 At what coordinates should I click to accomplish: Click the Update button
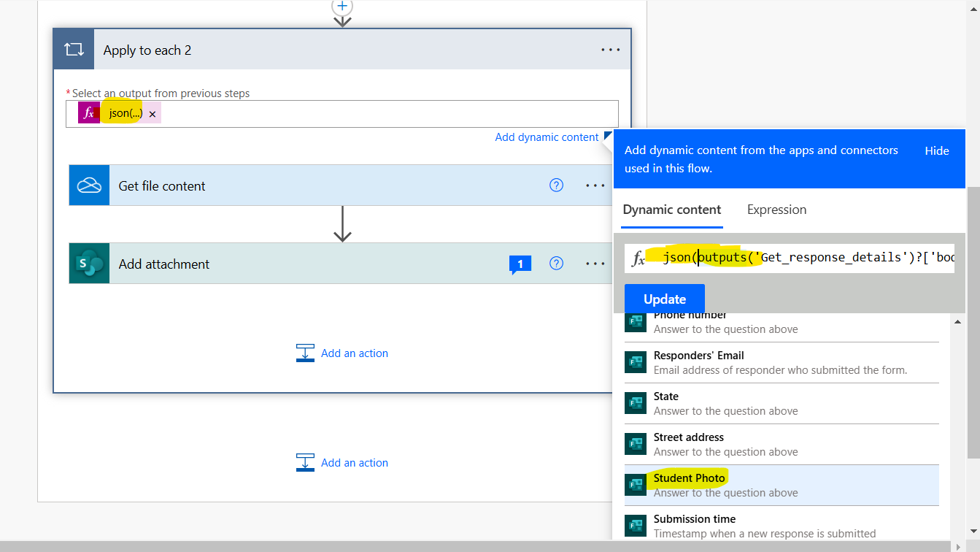(664, 299)
